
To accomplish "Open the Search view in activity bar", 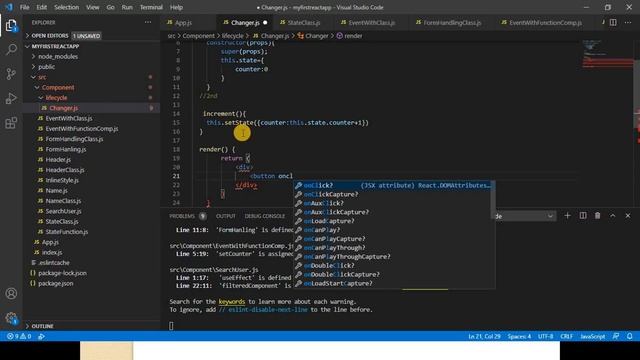I will point(11,50).
